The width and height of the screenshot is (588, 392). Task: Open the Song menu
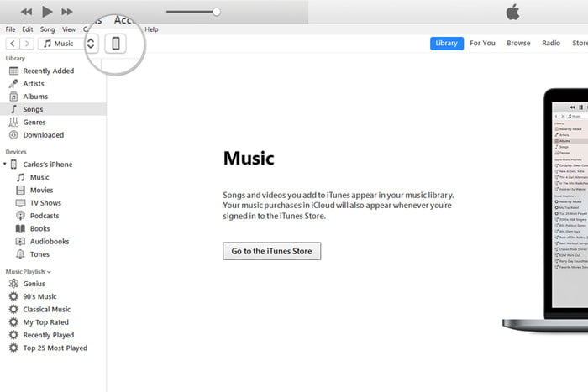coord(47,29)
